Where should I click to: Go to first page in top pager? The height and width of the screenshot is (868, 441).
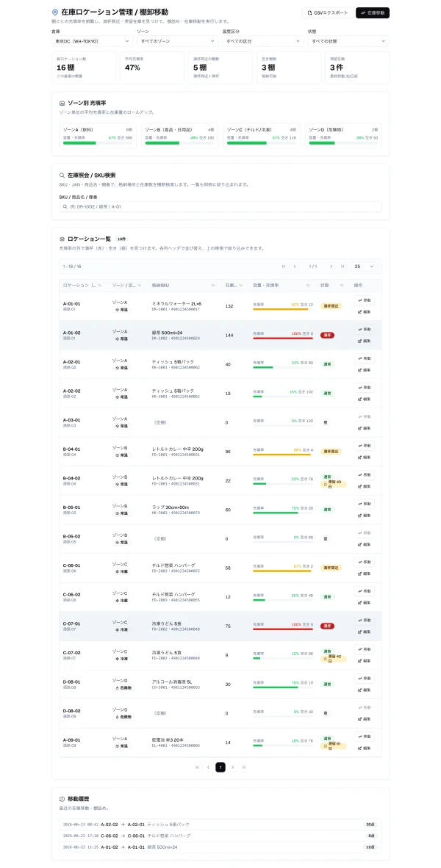coord(284,267)
